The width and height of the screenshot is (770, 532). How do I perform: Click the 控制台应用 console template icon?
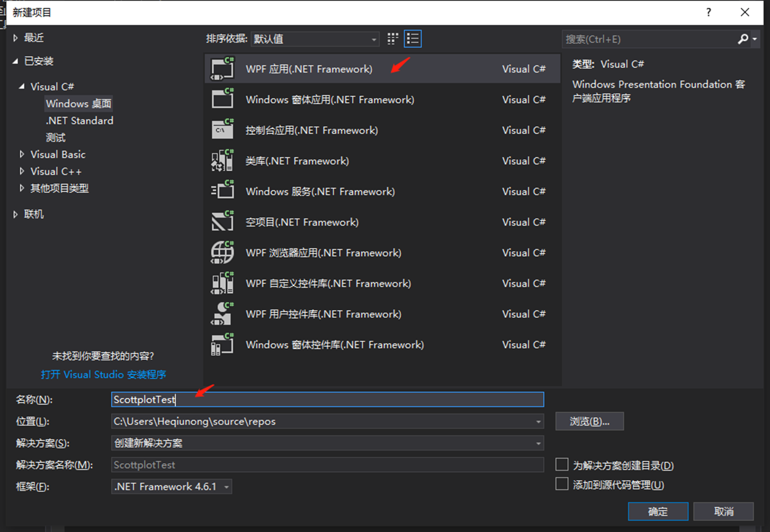pyautogui.click(x=222, y=130)
